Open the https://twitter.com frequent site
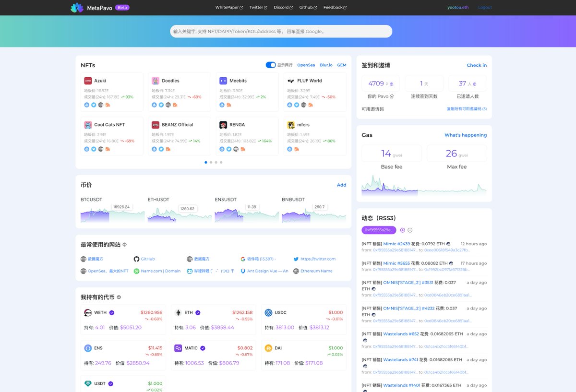The width and height of the screenshot is (576, 392). pos(314,259)
